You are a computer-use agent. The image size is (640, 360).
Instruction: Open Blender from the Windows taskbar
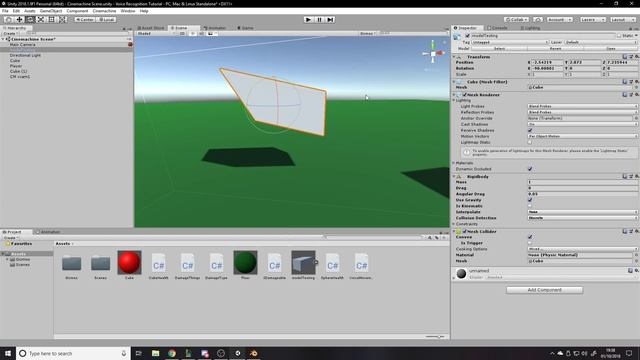point(253,353)
